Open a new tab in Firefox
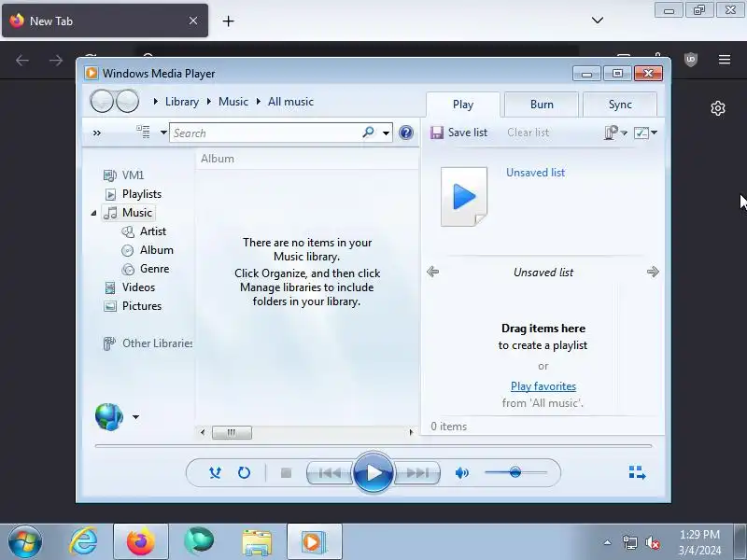 click(228, 21)
